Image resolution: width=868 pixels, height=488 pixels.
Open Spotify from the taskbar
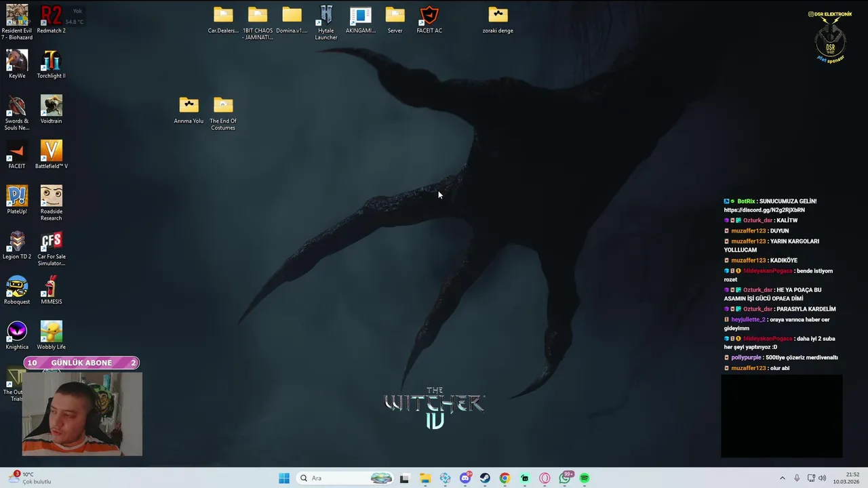tap(585, 478)
